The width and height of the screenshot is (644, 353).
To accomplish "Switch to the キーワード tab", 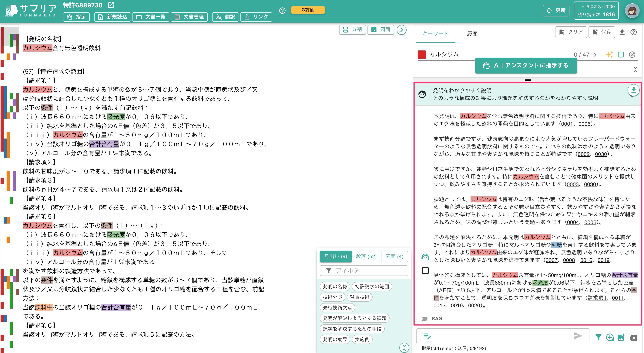I will 435,34.
